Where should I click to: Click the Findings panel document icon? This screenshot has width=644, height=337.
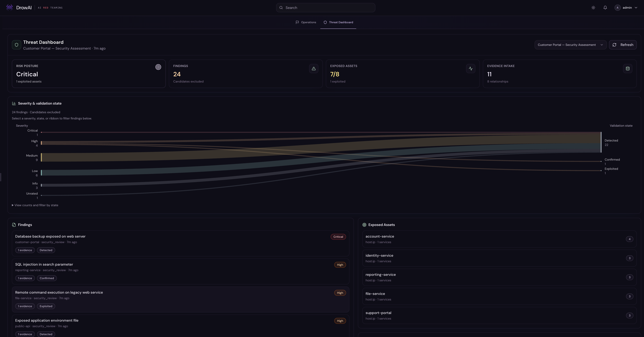click(x=14, y=225)
